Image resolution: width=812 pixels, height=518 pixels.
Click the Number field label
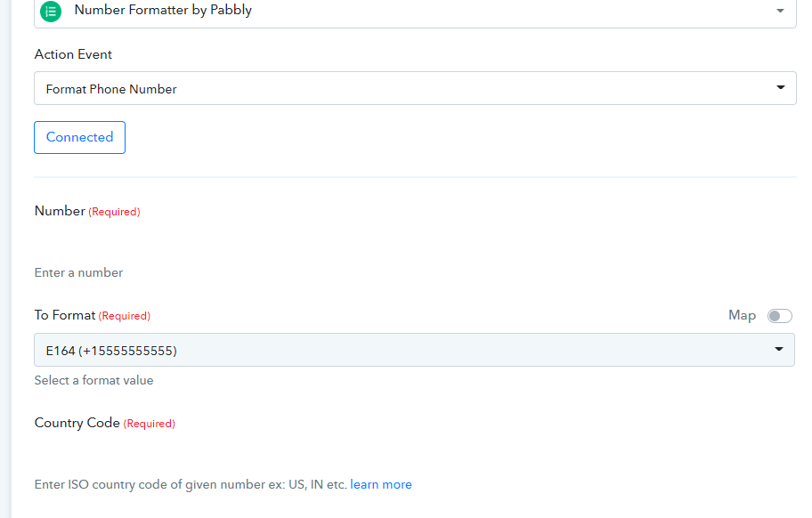(x=60, y=211)
